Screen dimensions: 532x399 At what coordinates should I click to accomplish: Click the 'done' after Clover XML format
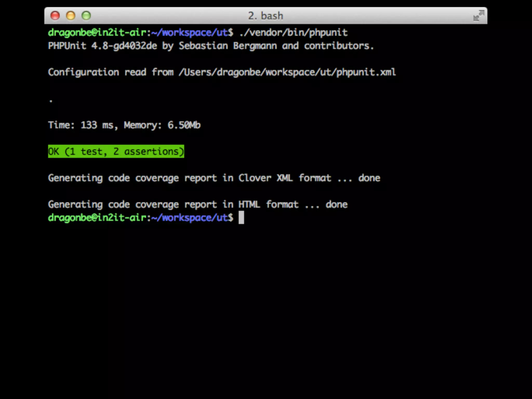pos(369,178)
